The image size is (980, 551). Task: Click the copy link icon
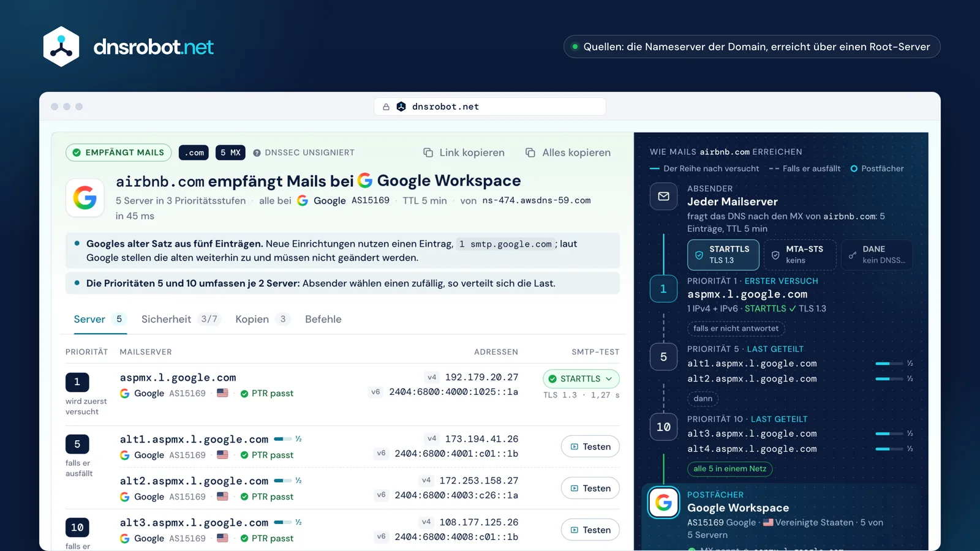(428, 152)
